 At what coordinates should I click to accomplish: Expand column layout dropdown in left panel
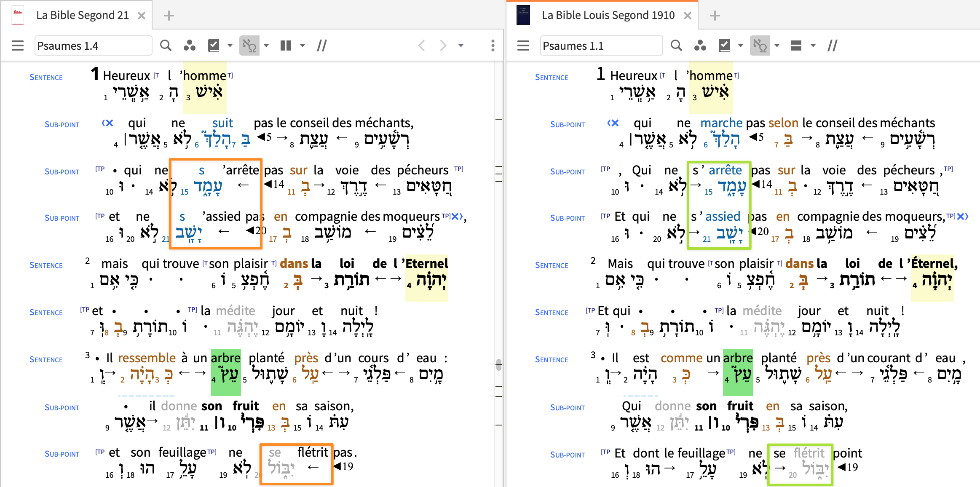[303, 45]
